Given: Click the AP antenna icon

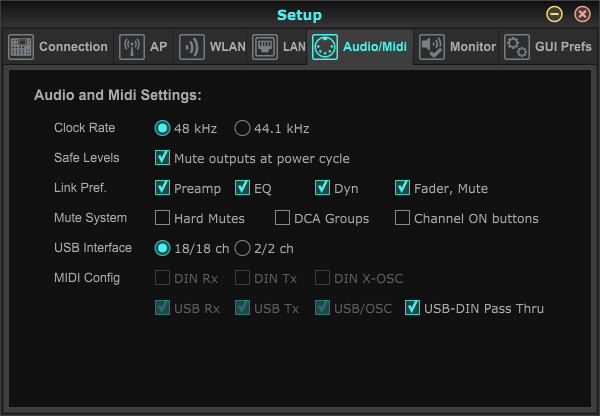Looking at the screenshot, I should click(132, 47).
